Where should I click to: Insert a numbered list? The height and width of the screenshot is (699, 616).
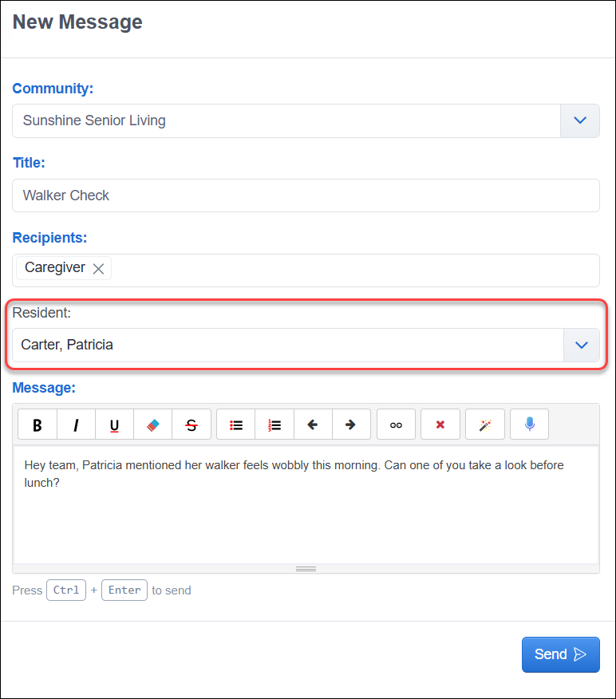pos(274,425)
